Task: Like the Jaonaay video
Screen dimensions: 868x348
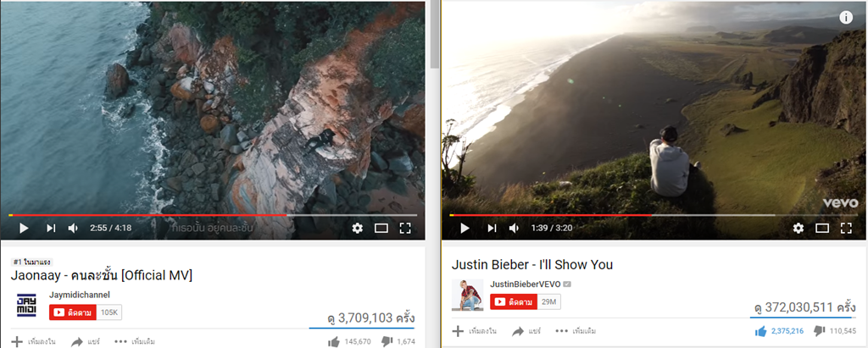Action: (x=334, y=341)
